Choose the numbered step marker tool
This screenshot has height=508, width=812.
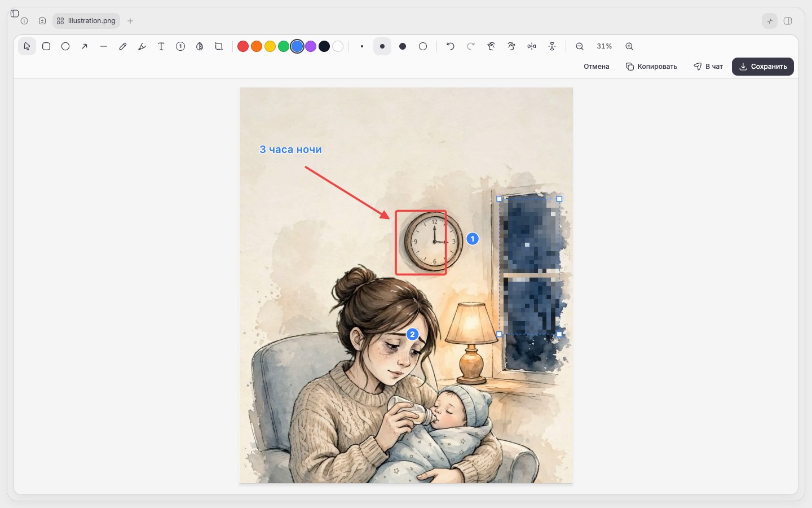[180, 46]
